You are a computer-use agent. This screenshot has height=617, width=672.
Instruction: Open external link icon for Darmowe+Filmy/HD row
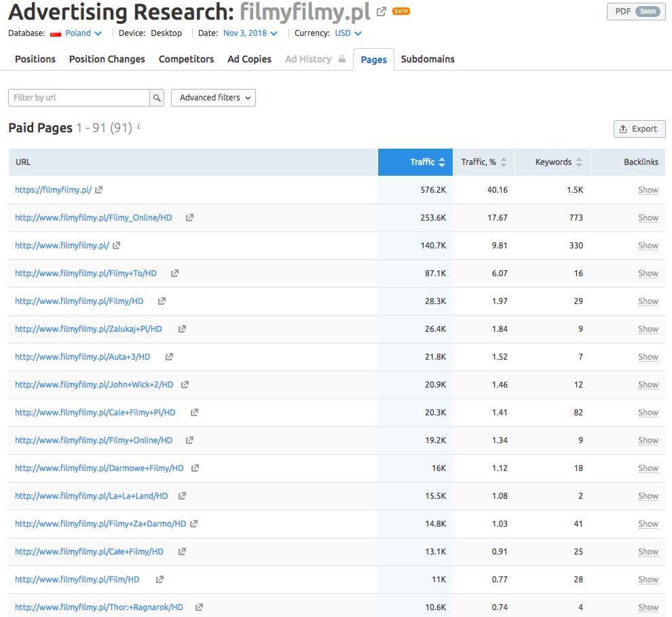click(195, 468)
